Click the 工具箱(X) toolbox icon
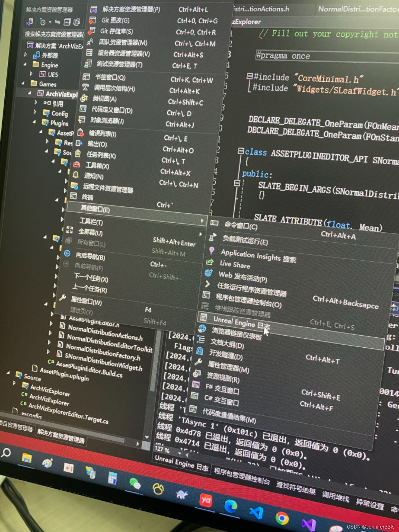 click(77, 165)
